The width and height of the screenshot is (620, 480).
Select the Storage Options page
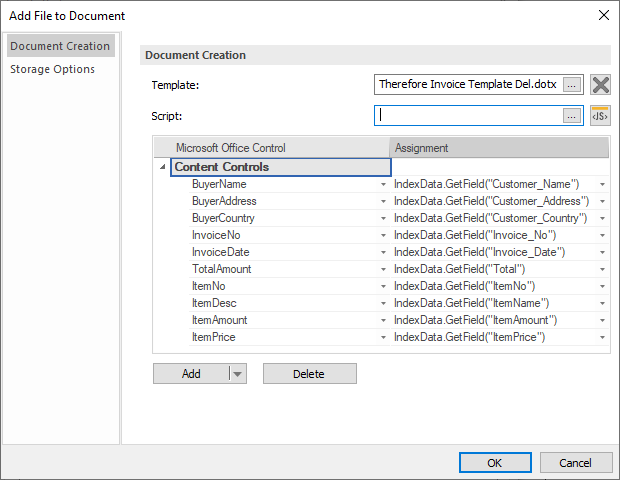(x=53, y=69)
